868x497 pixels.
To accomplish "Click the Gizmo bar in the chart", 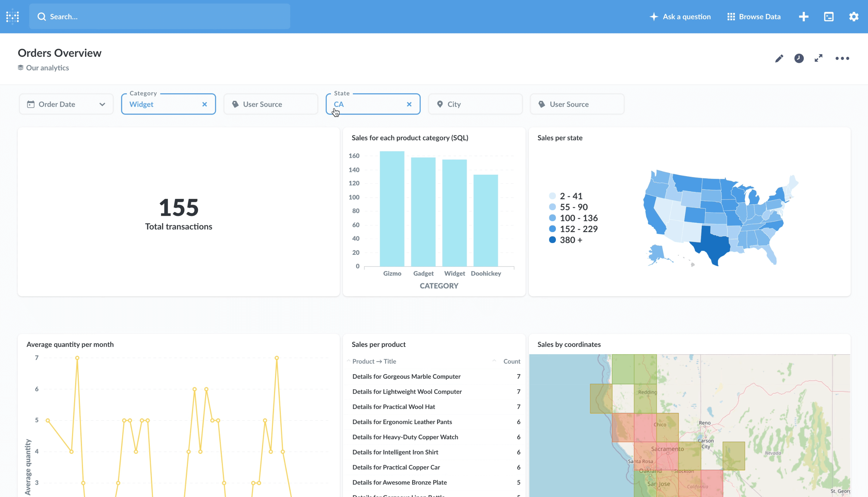I will (392, 209).
